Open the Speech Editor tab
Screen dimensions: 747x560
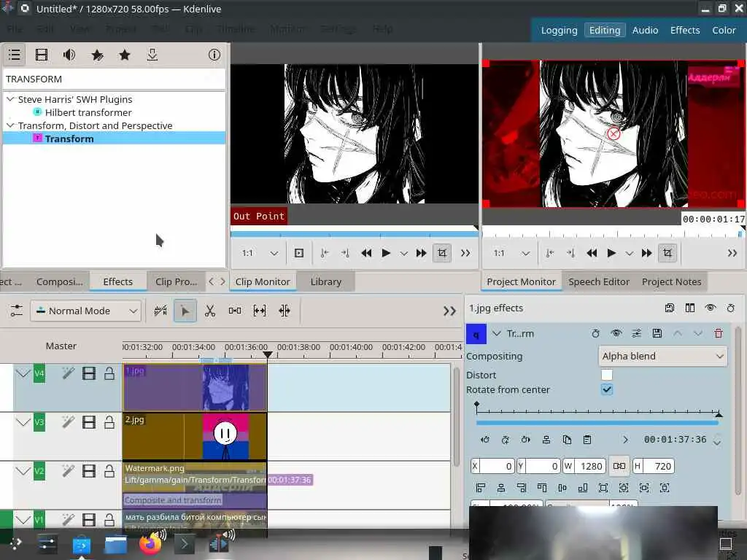(x=599, y=281)
